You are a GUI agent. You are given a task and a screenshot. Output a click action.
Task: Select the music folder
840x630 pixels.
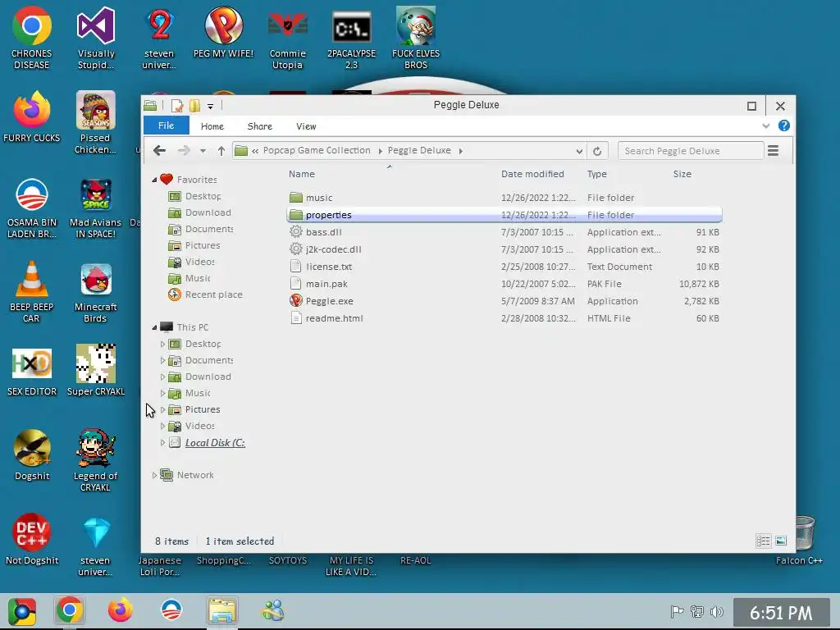pyautogui.click(x=504, y=198)
